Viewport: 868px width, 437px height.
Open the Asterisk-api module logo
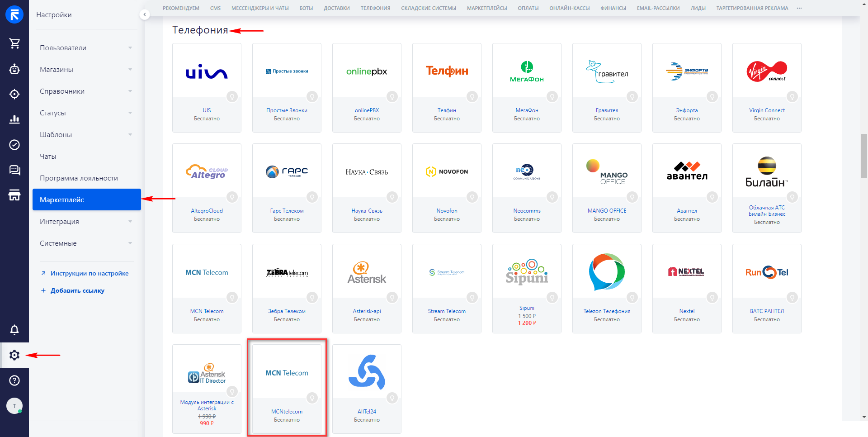coord(367,271)
